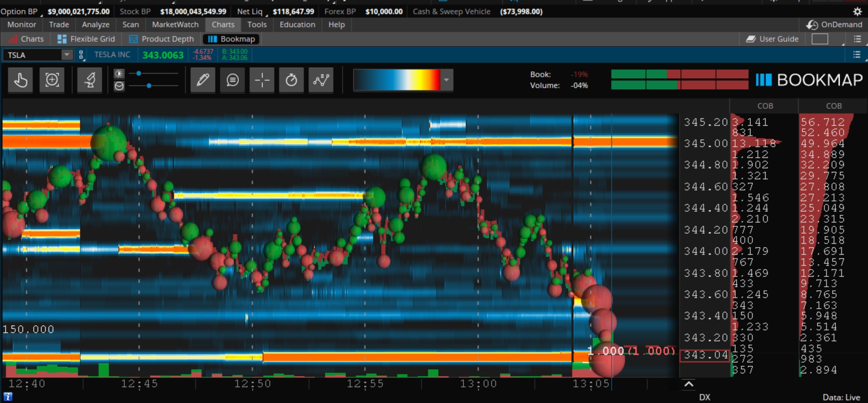
Task: Open the Help tab
Action: [336, 25]
